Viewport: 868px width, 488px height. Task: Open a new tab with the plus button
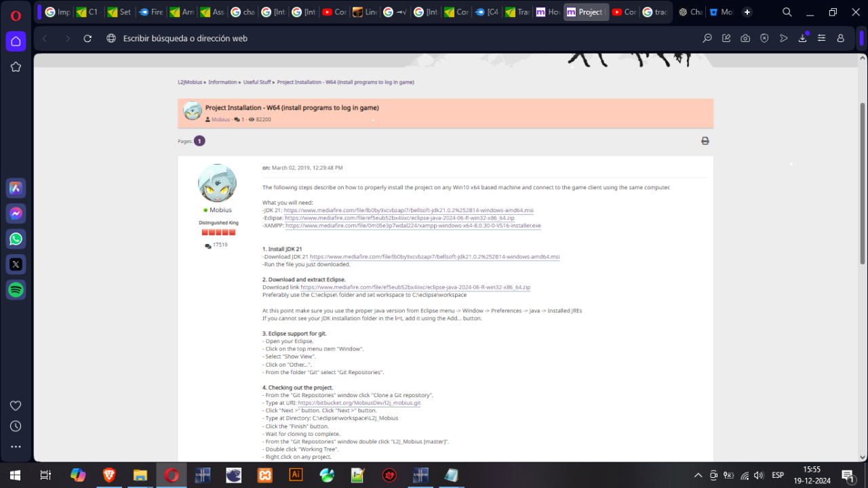(747, 12)
